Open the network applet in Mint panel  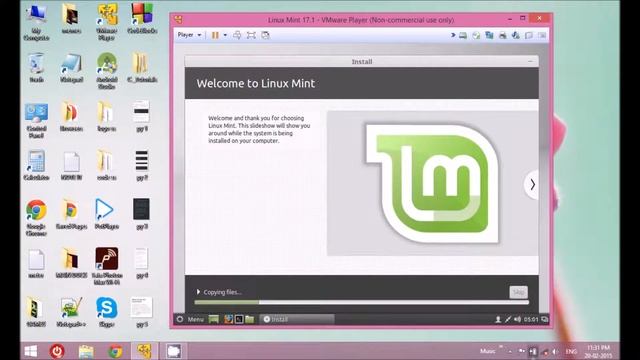tap(508, 319)
